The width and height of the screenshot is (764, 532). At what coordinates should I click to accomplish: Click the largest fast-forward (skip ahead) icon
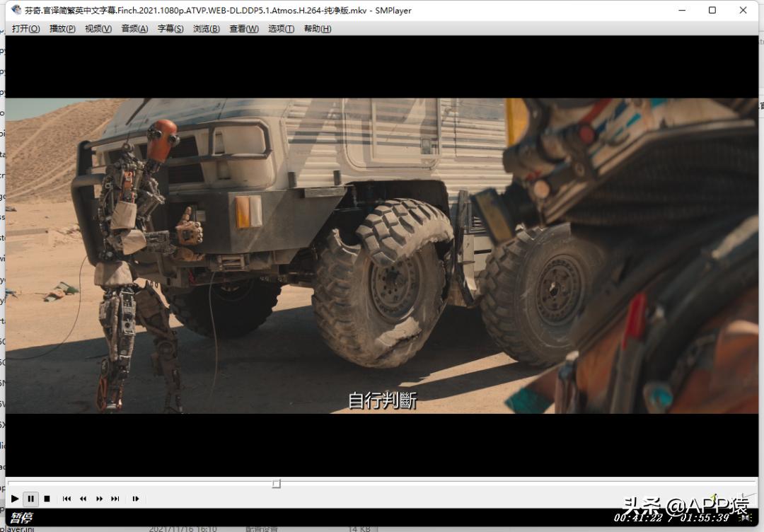click(115, 499)
